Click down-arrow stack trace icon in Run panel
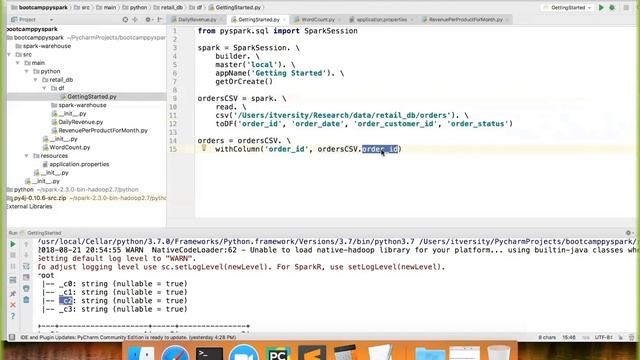This screenshot has width=640, height=360. (27, 255)
